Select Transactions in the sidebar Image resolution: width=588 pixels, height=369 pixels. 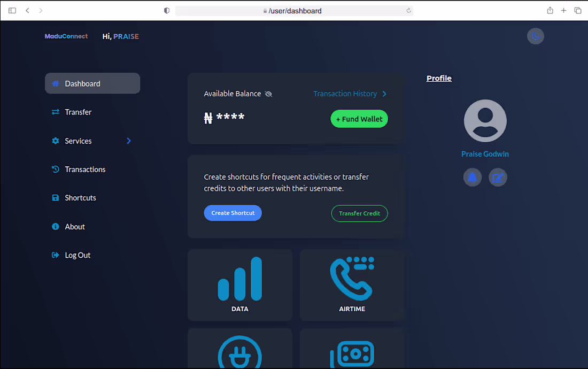pos(85,169)
